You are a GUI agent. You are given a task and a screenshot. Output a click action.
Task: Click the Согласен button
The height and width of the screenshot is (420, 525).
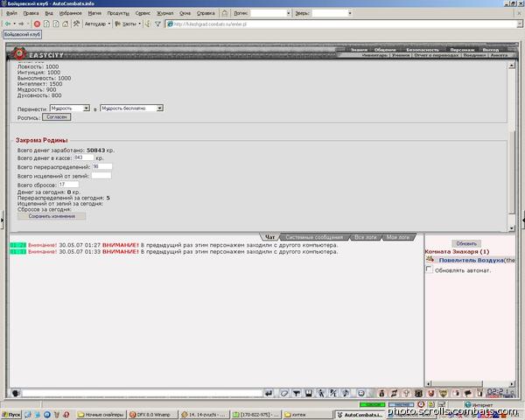click(57, 117)
